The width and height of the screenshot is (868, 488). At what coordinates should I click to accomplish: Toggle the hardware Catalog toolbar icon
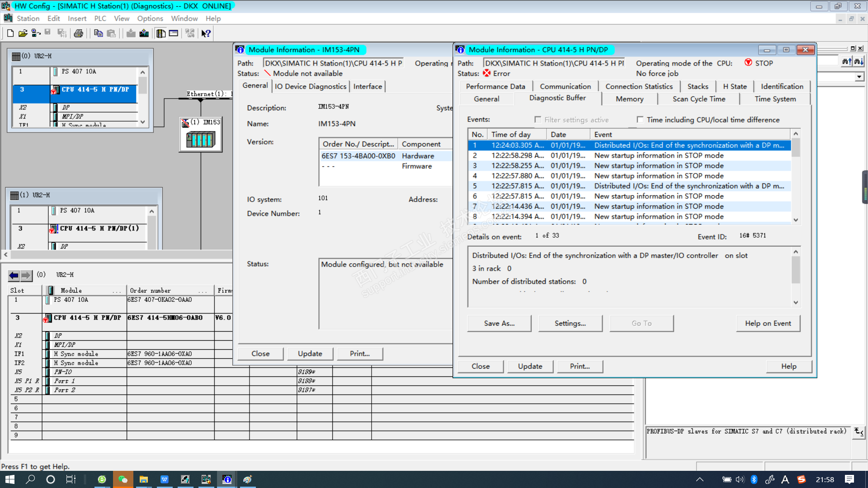pyautogui.click(x=161, y=33)
